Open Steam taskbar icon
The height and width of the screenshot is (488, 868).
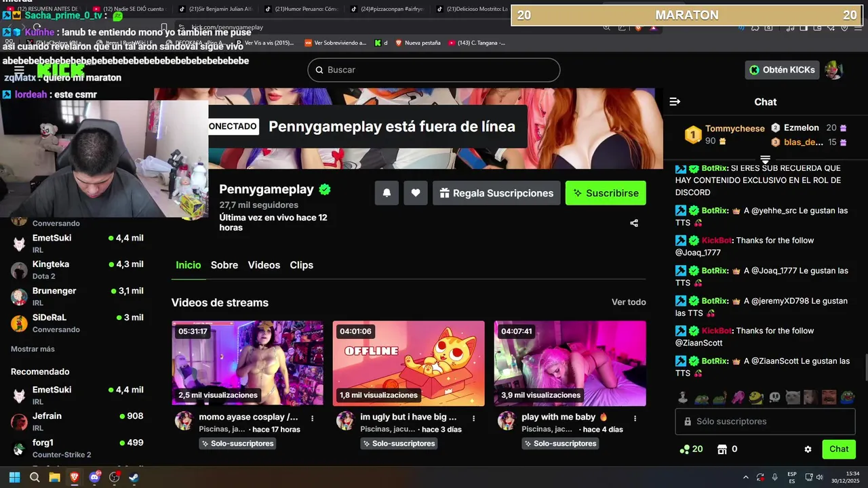point(134,477)
